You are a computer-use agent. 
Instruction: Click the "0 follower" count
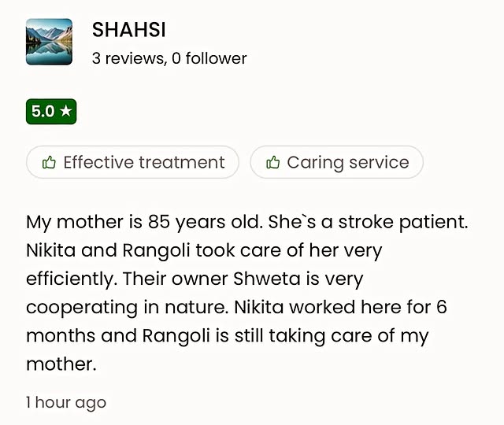[x=209, y=58]
